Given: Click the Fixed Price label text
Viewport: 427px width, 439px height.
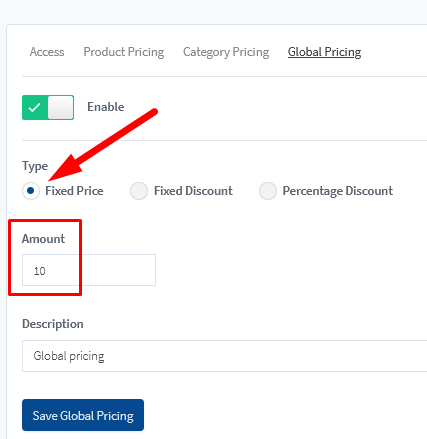Looking at the screenshot, I should coord(74,191).
